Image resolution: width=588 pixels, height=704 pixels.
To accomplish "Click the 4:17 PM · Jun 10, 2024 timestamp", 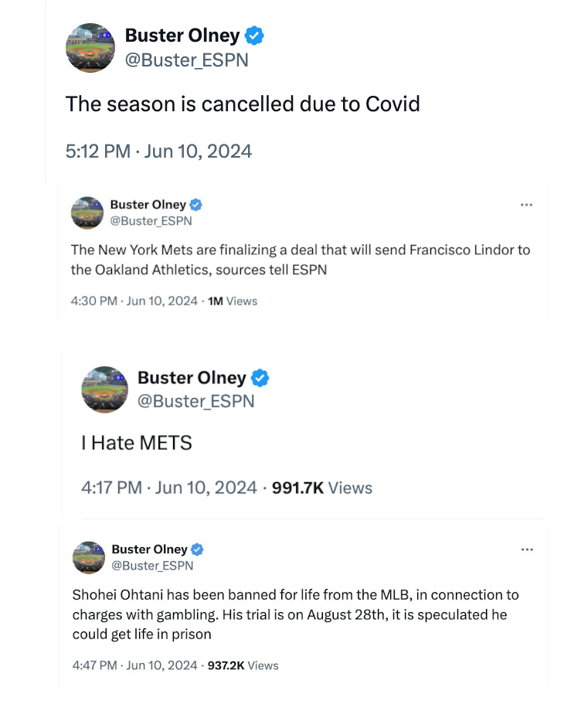I will [x=169, y=488].
